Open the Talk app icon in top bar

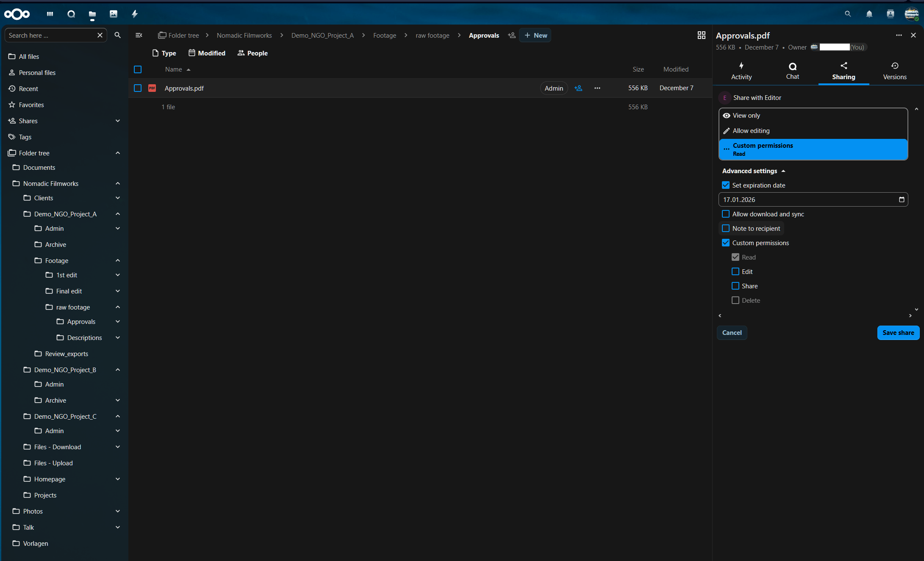pos(71,14)
